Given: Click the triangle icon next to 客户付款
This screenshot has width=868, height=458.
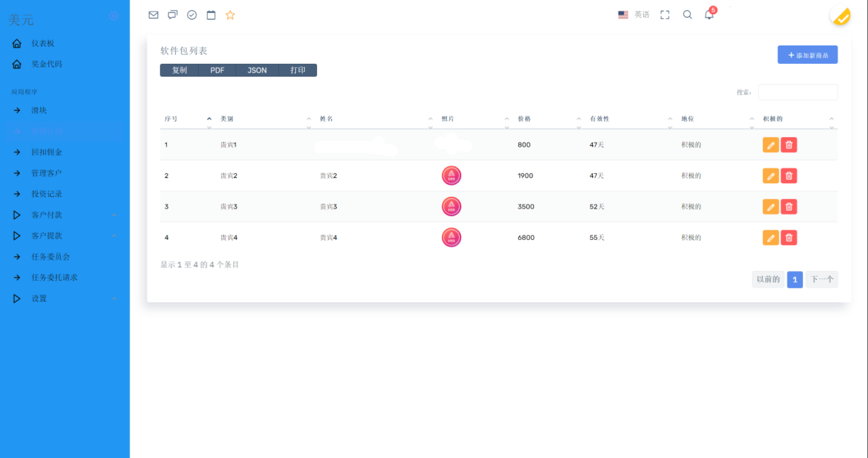Looking at the screenshot, I should point(17,215).
